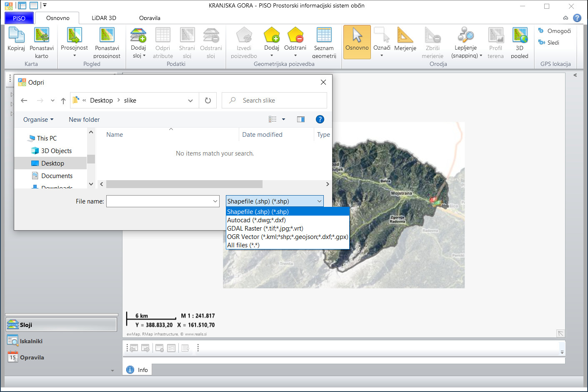Click the ribbon help question icon

[577, 18]
